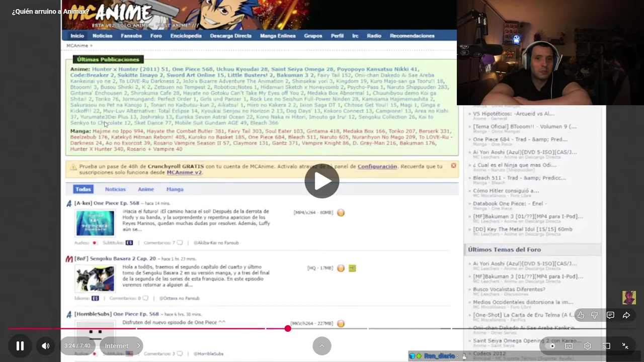
Task: Open sidebar topic 'Cómo Hitler consiguió a...'
Action: 506,191
